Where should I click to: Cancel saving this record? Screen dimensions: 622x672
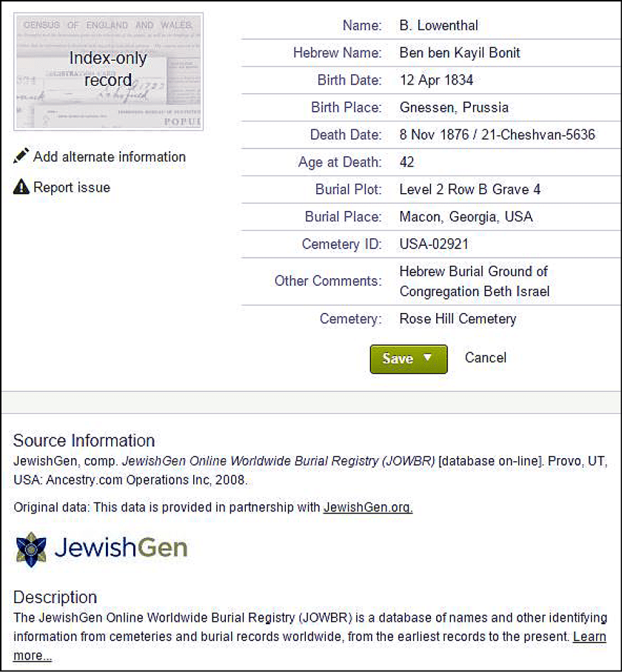point(485,357)
